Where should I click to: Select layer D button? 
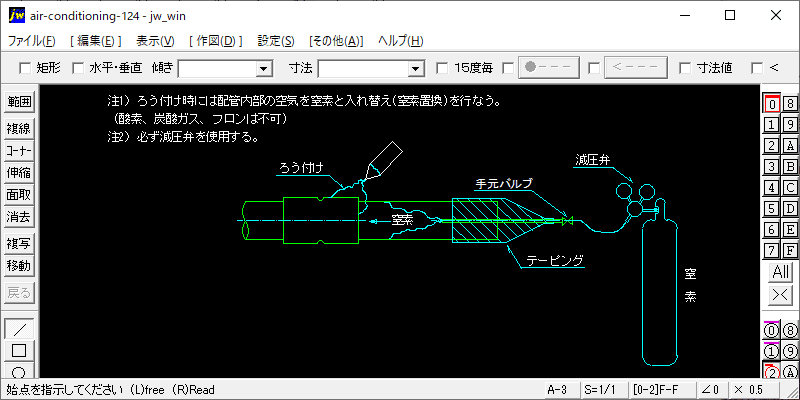point(790,208)
